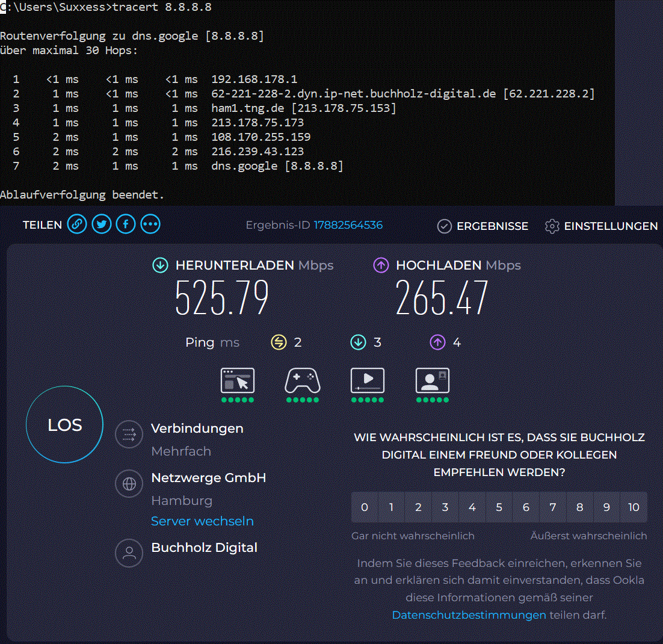
Task: Click the Verbindungen connections icon
Action: pyautogui.click(x=129, y=434)
